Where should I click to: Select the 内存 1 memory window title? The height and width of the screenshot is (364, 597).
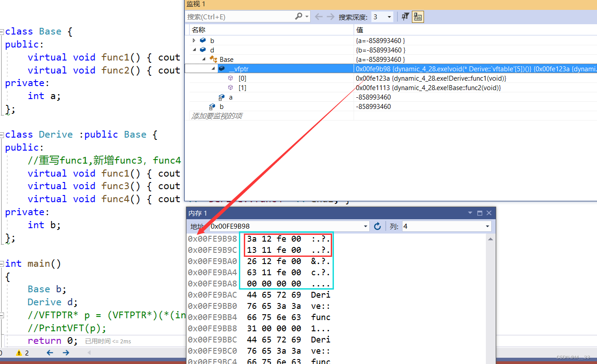pos(198,213)
